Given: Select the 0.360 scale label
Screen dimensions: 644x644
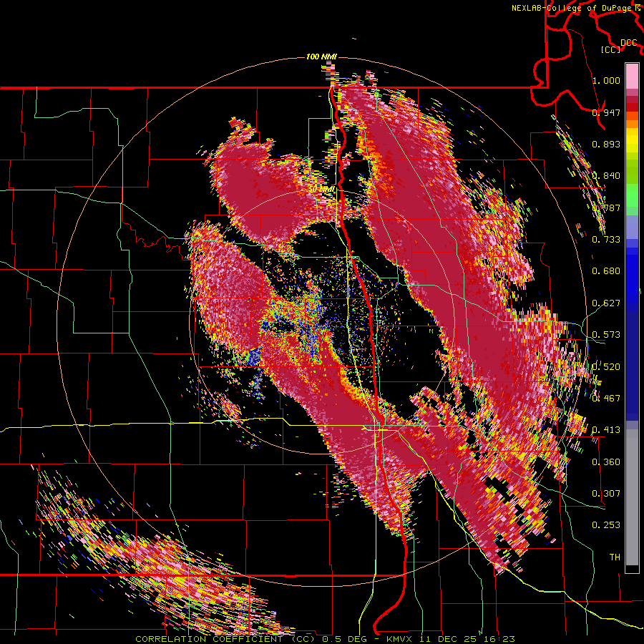Looking at the screenshot, I should click(606, 462).
